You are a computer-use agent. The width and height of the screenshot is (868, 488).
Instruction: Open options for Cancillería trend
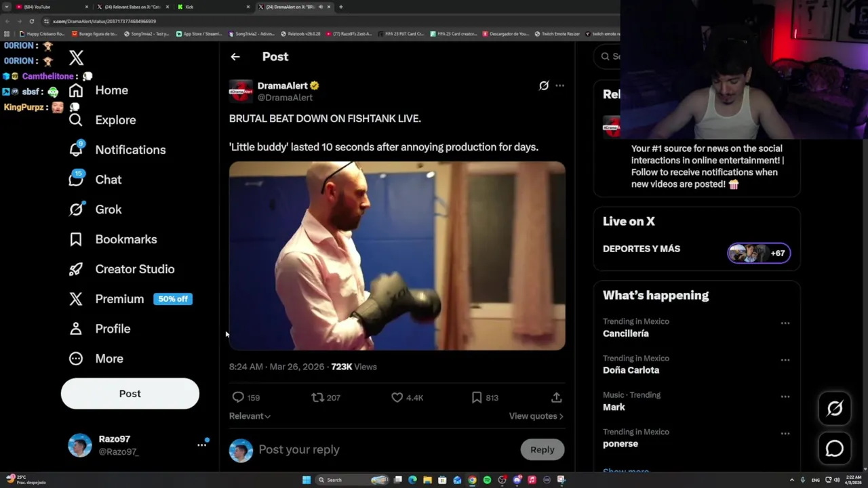pyautogui.click(x=785, y=323)
